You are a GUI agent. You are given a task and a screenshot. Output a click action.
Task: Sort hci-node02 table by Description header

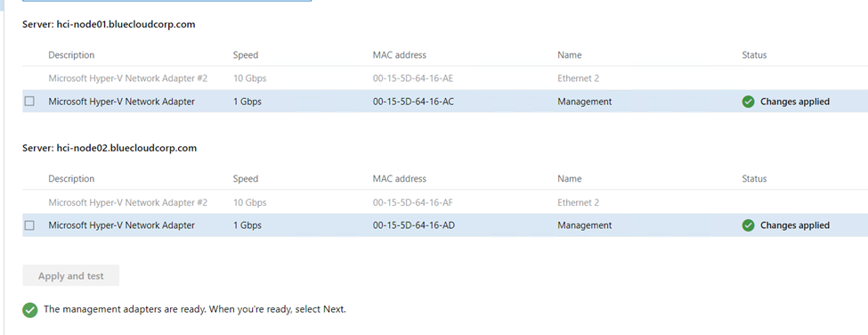pos(71,179)
